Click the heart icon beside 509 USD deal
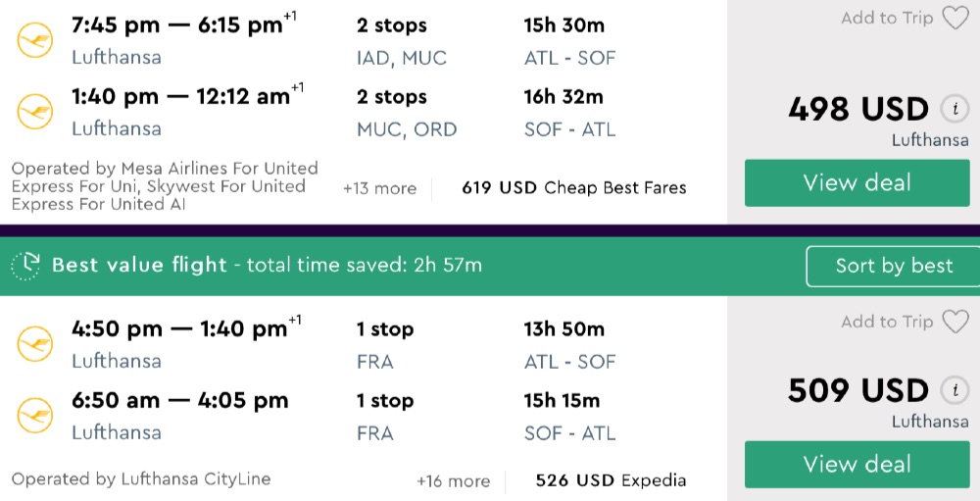 click(x=955, y=322)
